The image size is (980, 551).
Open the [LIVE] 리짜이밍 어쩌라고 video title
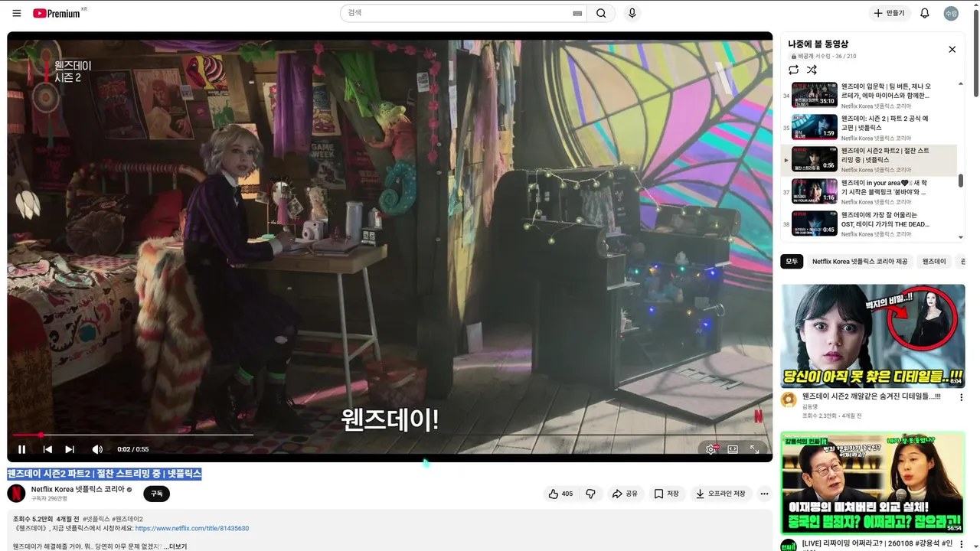(877, 544)
